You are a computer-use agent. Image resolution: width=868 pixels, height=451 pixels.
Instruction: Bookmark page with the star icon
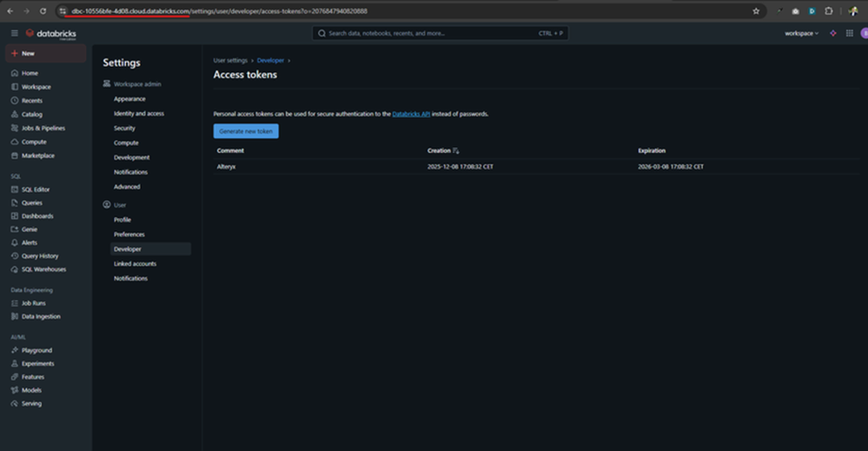(x=756, y=11)
